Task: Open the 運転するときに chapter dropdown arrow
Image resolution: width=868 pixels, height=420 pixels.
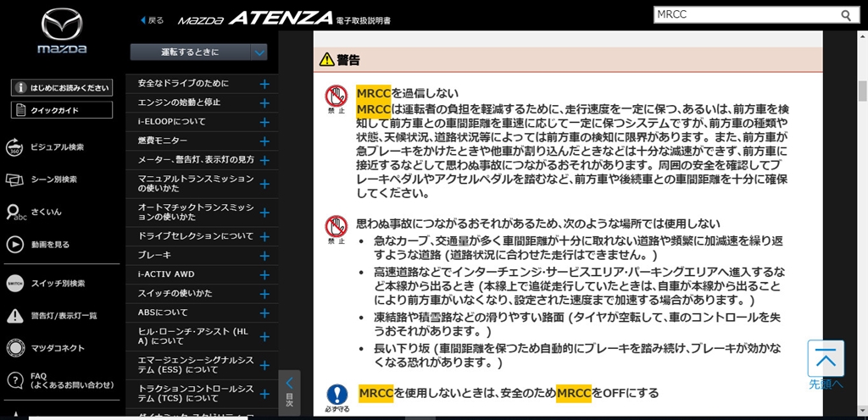Action: tap(259, 52)
